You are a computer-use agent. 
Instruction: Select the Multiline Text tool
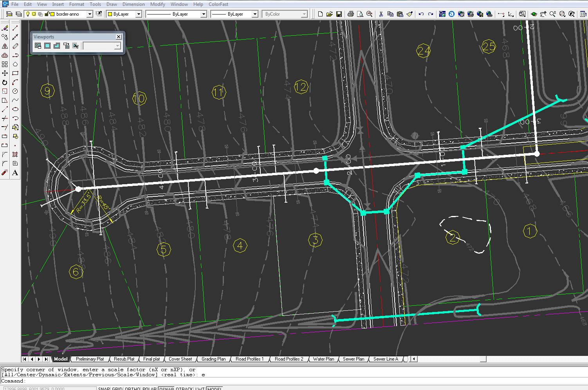click(x=15, y=173)
